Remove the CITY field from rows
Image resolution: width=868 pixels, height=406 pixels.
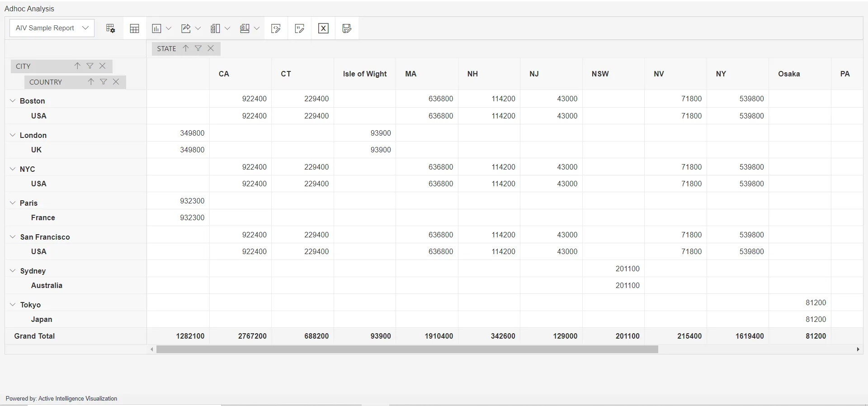click(103, 66)
